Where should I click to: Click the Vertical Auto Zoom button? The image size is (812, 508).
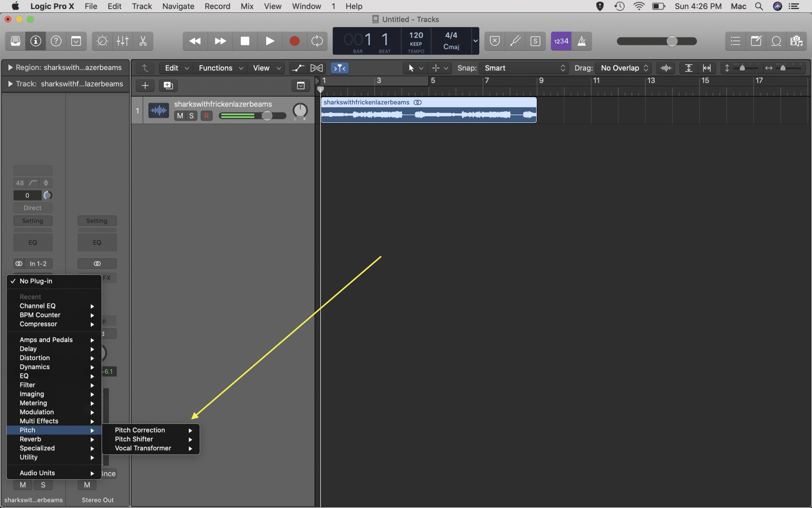pos(689,68)
